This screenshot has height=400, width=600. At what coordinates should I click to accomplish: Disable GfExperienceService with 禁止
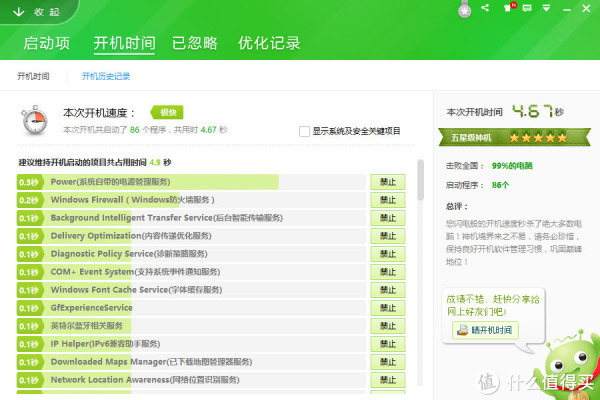coord(388,308)
